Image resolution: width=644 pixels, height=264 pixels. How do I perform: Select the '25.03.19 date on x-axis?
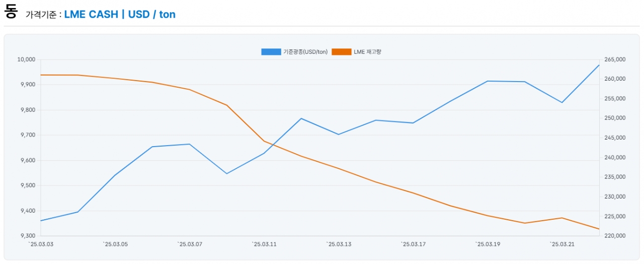[488, 244]
